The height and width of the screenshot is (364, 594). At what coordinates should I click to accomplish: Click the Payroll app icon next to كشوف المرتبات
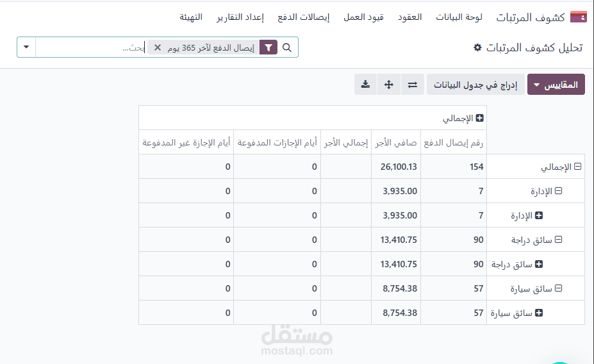coord(578,17)
